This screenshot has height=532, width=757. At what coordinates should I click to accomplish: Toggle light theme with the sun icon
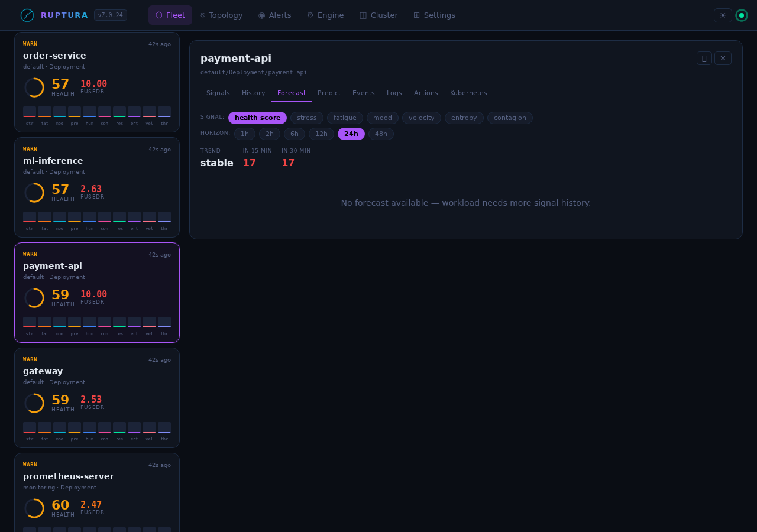point(723,15)
